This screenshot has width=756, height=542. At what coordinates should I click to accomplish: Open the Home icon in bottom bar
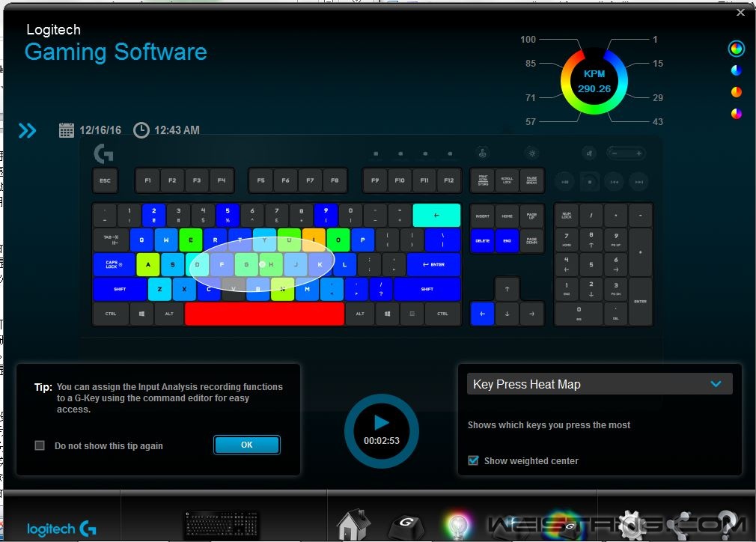[x=353, y=525]
